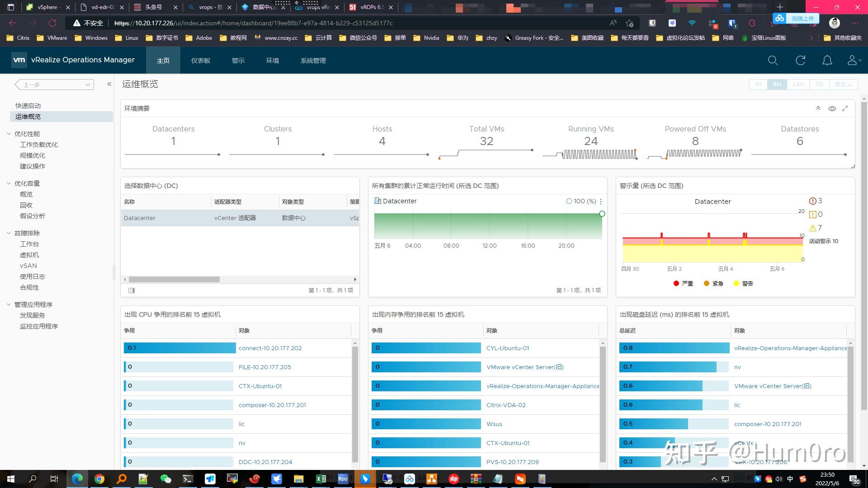The width and height of the screenshot is (868, 488).
Task: Sort DC table by 名称 column
Action: click(129, 202)
